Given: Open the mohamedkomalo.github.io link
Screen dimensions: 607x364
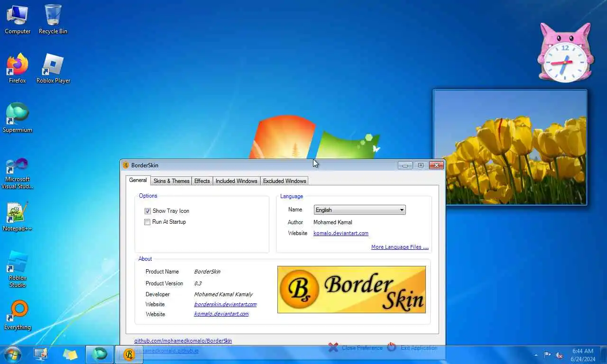Looking at the screenshot, I should pyautogui.click(x=166, y=351).
